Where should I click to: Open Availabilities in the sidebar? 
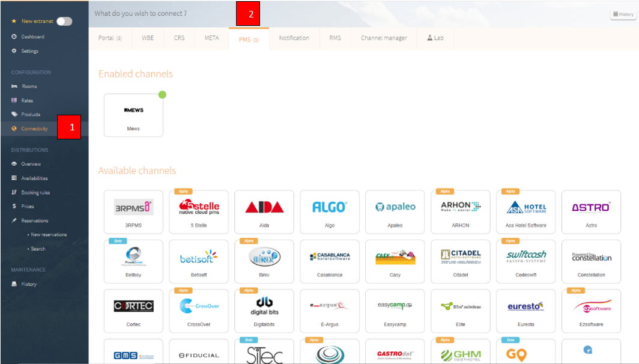point(34,178)
